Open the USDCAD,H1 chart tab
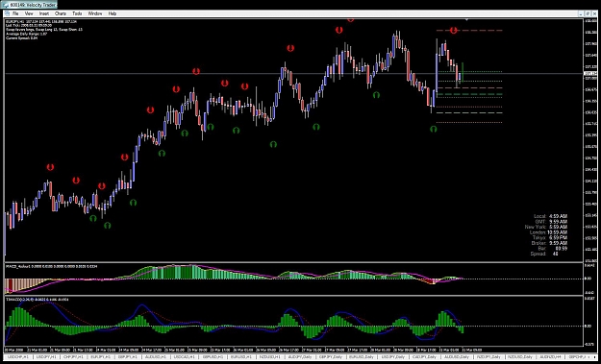601x364 pixels. click(184, 356)
